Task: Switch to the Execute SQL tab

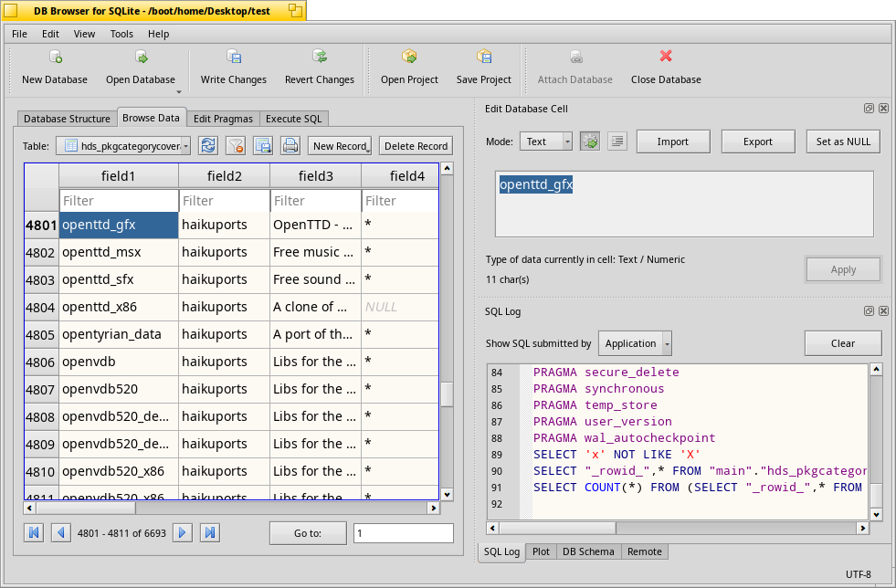Action: tap(294, 119)
